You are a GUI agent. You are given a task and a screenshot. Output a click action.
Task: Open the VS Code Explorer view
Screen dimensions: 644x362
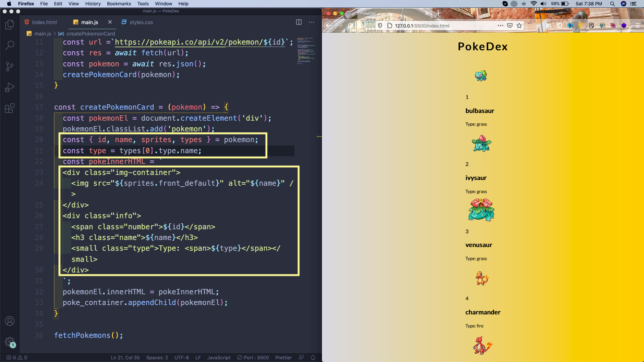10,24
